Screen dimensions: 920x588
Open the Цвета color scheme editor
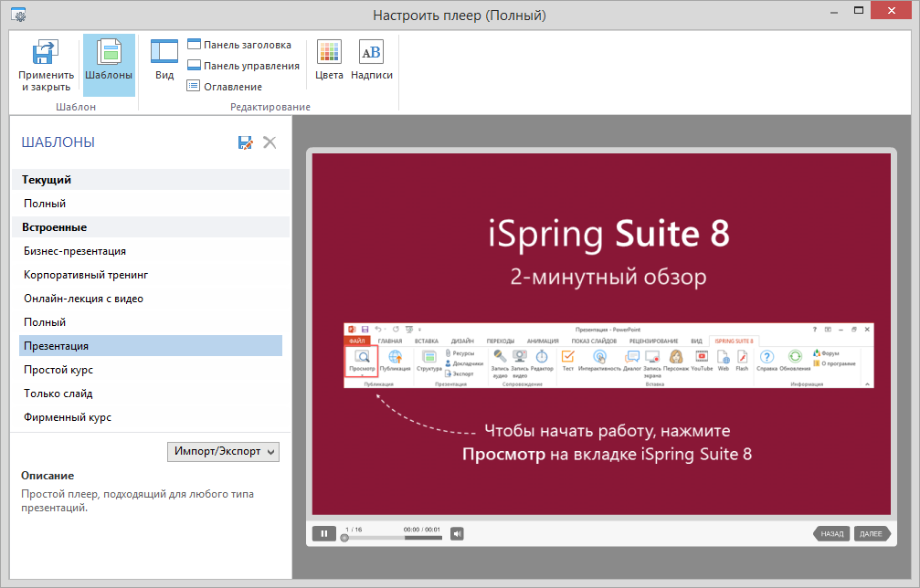tap(329, 59)
